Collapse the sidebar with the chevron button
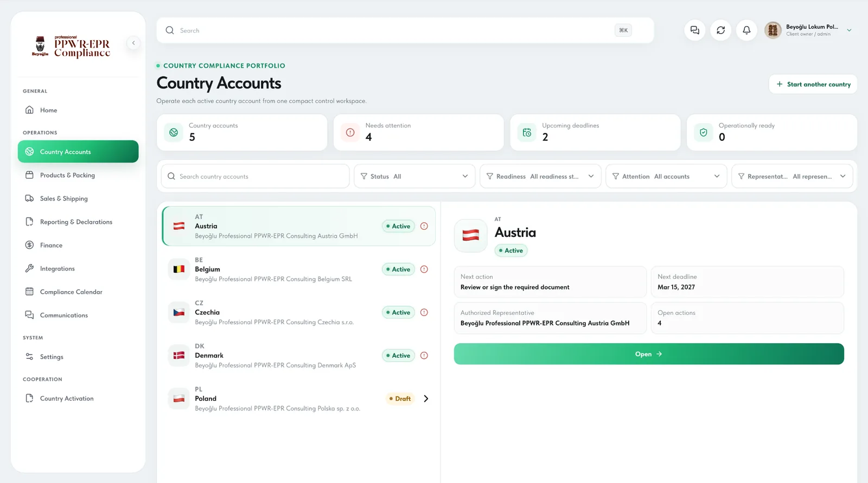The height and width of the screenshot is (483, 868). point(133,43)
